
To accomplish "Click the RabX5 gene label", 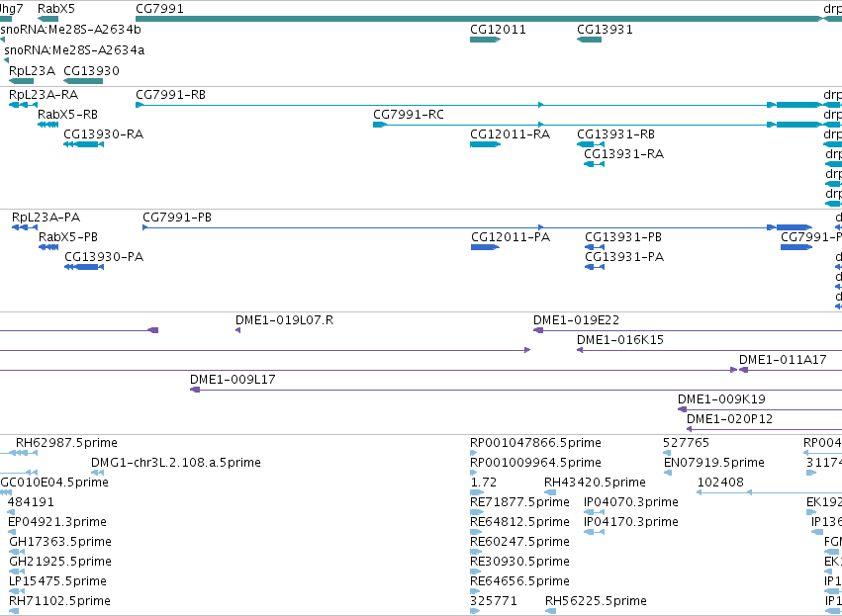I will [x=56, y=9].
